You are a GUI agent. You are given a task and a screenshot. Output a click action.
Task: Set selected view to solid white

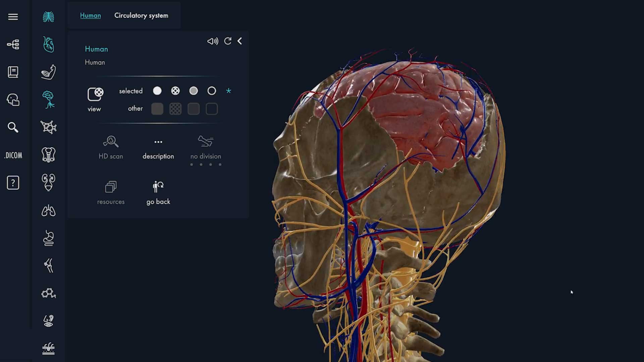tap(157, 91)
